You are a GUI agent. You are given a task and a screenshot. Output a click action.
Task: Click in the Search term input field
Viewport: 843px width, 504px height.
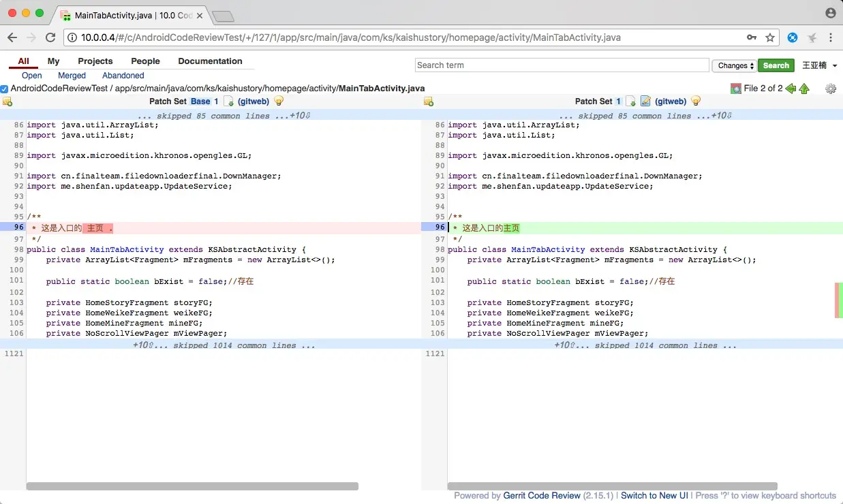(x=562, y=65)
